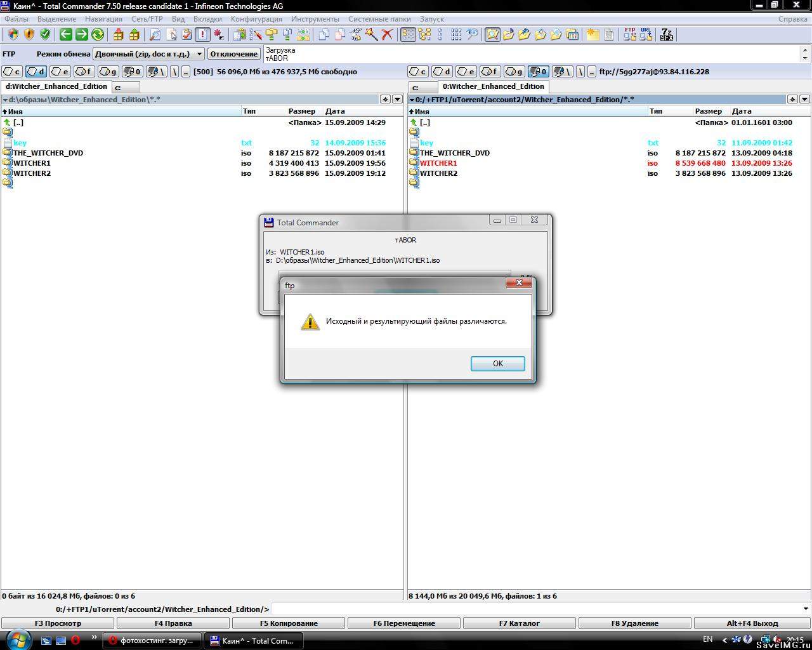
Task: Open the Windows Start button
Action: [x=18, y=639]
